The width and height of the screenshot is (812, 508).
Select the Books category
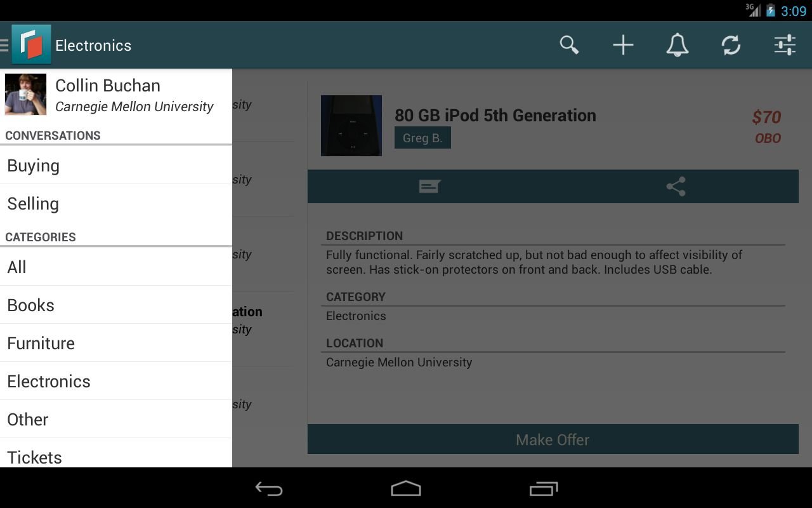116,305
